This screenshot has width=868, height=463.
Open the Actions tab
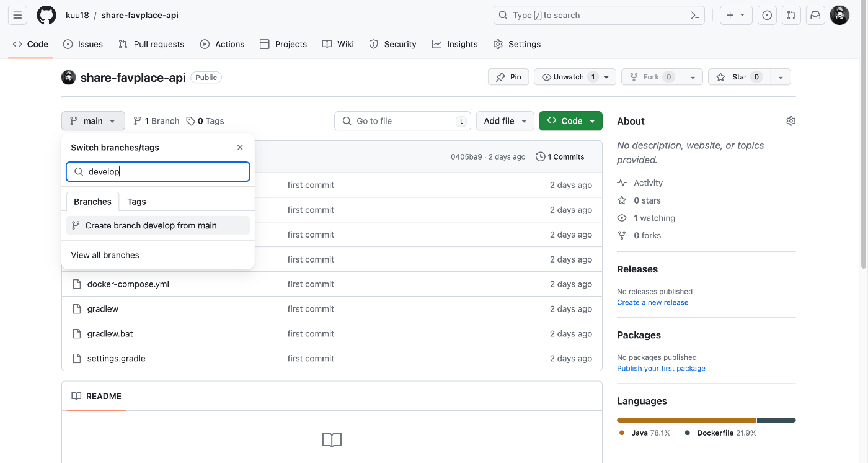[222, 44]
